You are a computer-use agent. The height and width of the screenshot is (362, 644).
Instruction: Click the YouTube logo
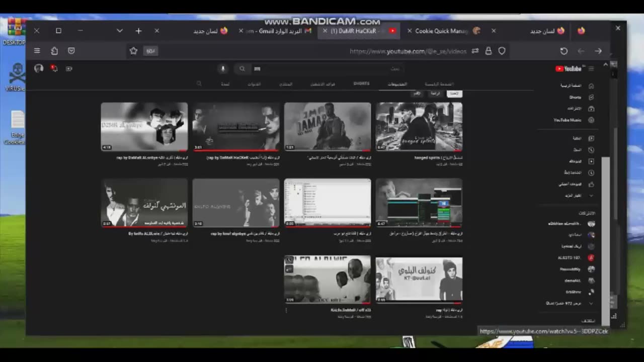[x=569, y=69]
